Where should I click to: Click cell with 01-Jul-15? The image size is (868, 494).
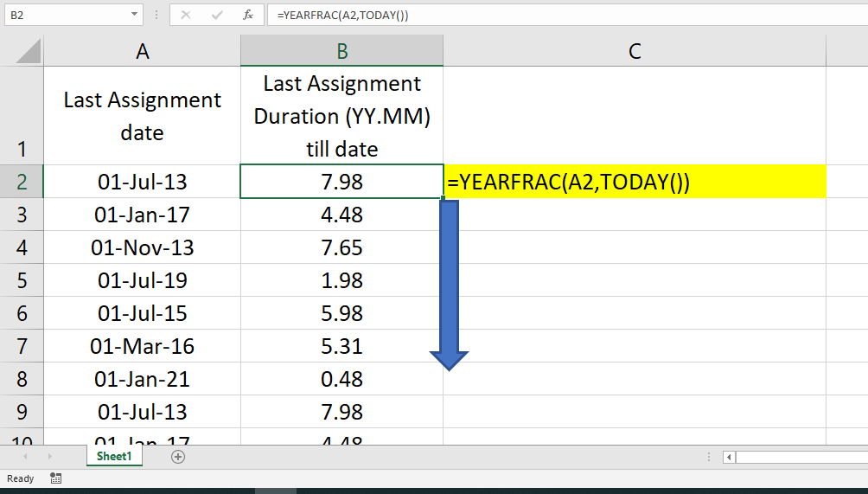click(x=143, y=313)
